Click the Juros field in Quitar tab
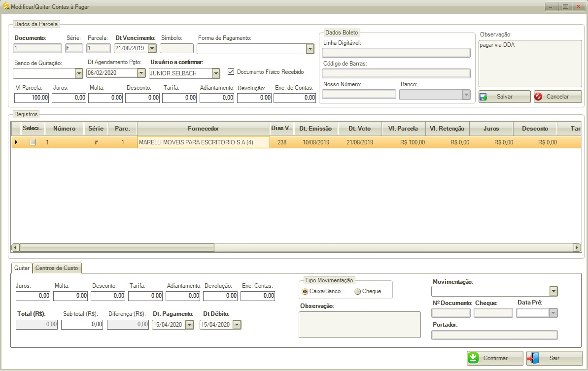Viewport: 588px width, 371px height. 33,296
